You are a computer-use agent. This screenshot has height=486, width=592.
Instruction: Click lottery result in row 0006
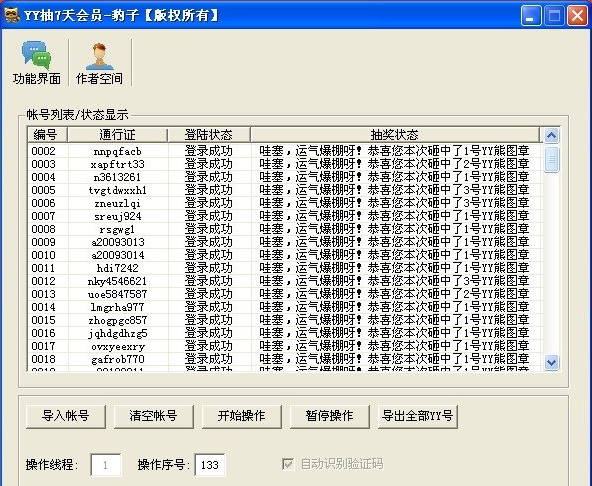point(394,203)
